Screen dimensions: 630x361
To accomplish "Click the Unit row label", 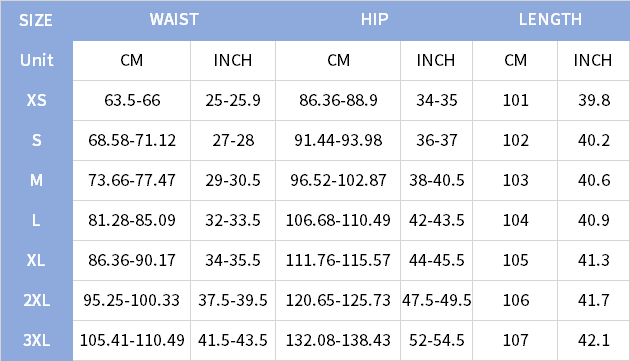I will (x=37, y=60).
